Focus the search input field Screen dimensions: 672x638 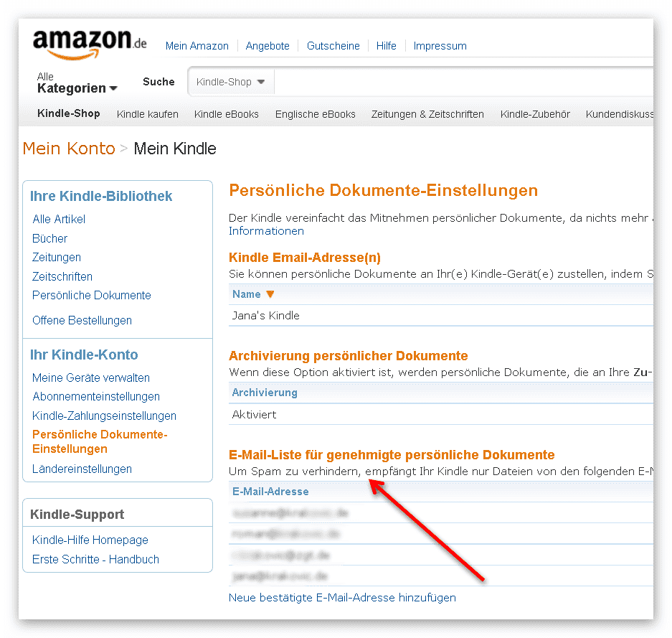[x=464, y=82]
